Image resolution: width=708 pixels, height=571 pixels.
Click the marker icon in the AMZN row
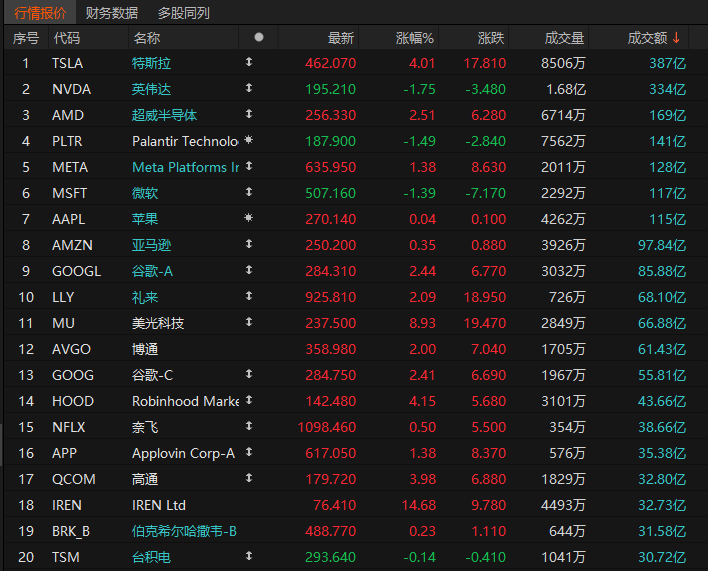click(x=249, y=244)
